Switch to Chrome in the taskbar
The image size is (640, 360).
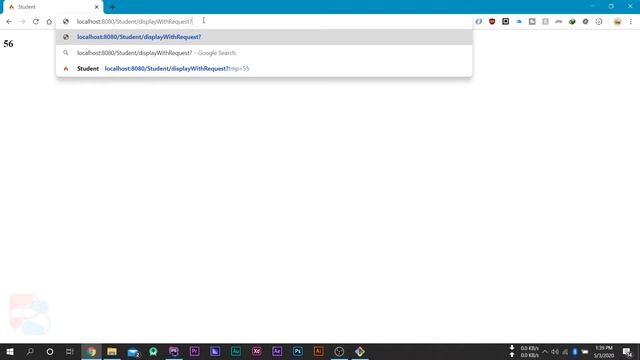91,351
